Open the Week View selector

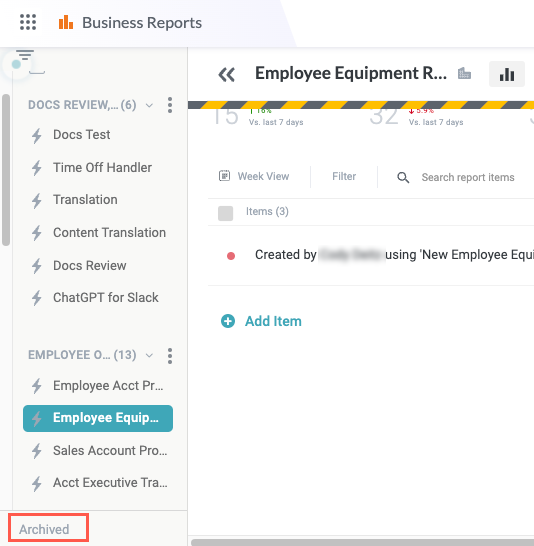[x=254, y=176]
